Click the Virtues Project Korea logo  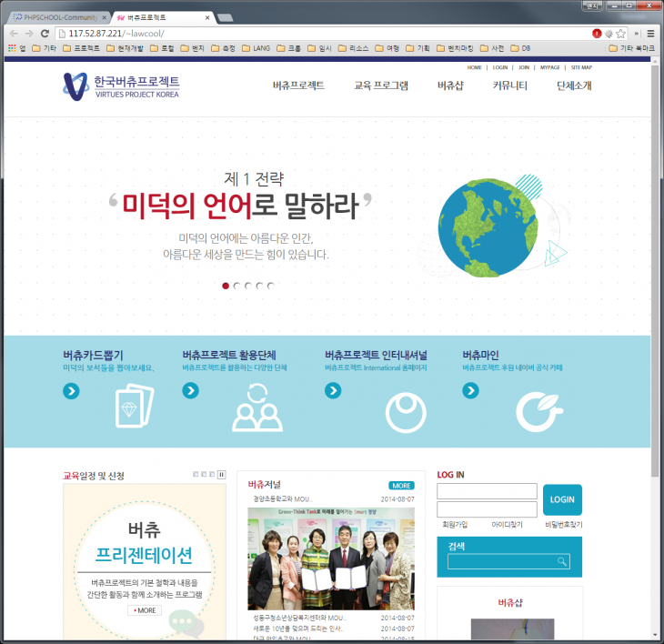point(121,86)
